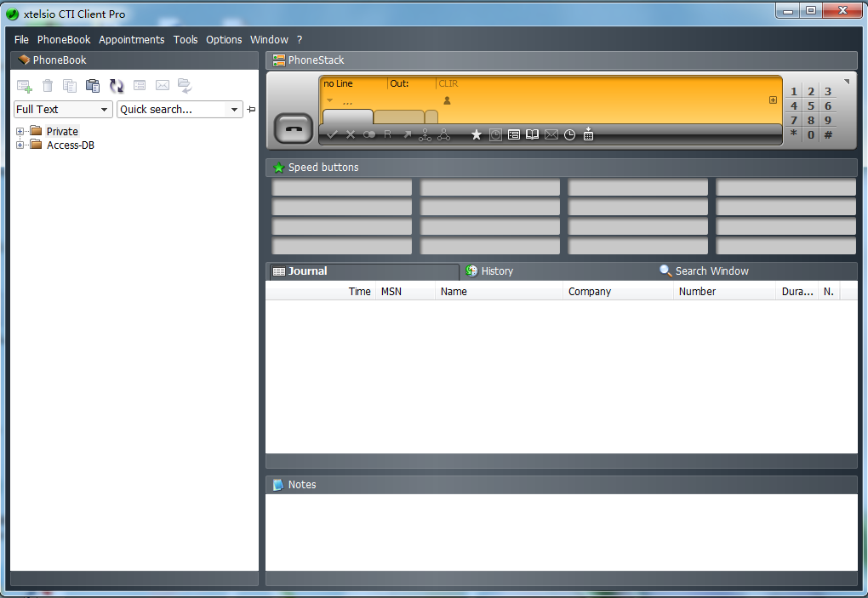Open the Appointments menu
Image resolution: width=868 pixels, height=598 pixels.
(132, 40)
